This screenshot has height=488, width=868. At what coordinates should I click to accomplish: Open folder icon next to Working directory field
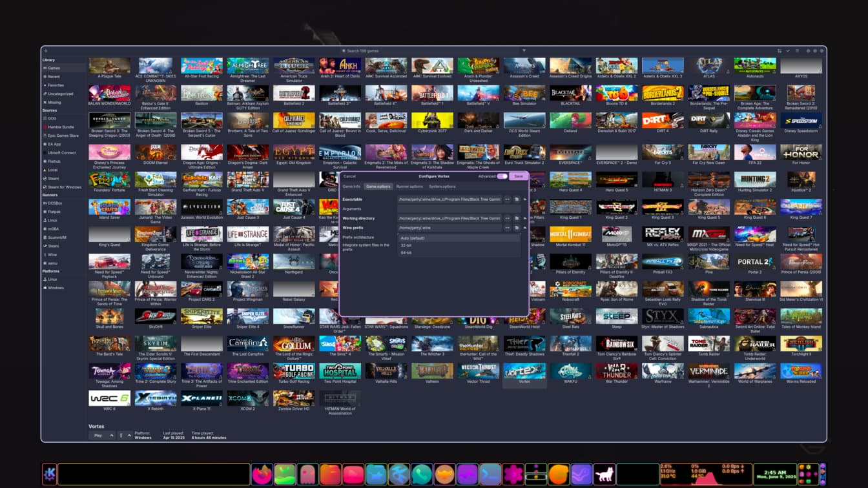tap(517, 218)
